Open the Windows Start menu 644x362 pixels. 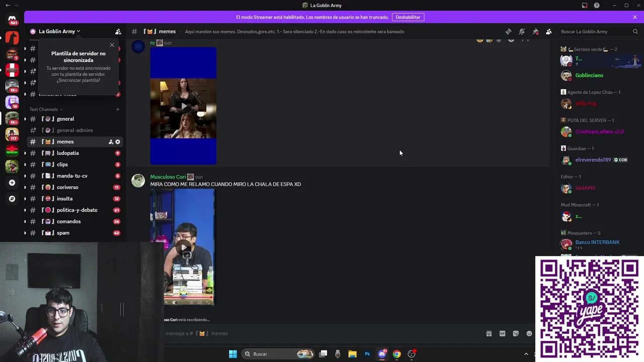[x=233, y=354]
